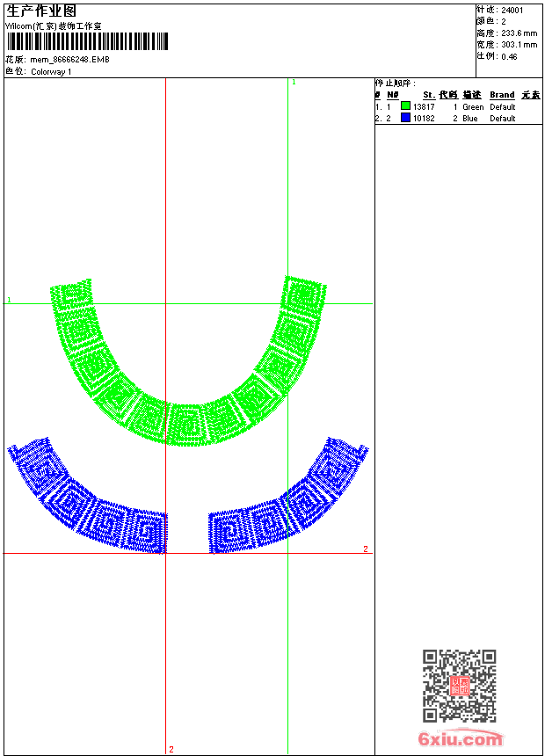Click the Brand column header

502,95
